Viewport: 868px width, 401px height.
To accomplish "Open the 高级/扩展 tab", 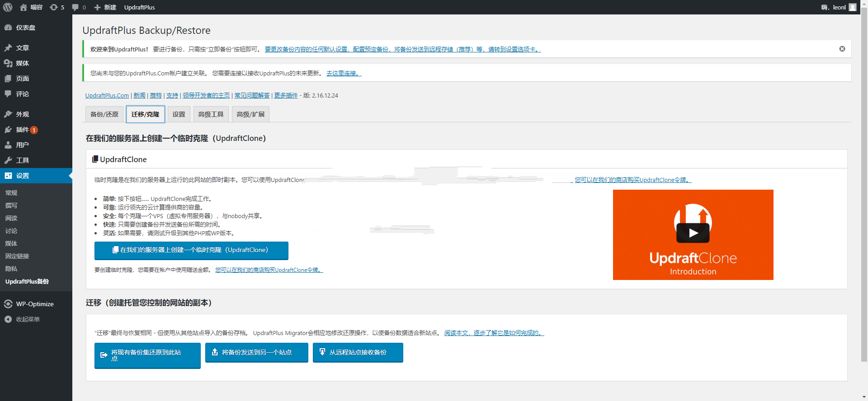I will (250, 114).
